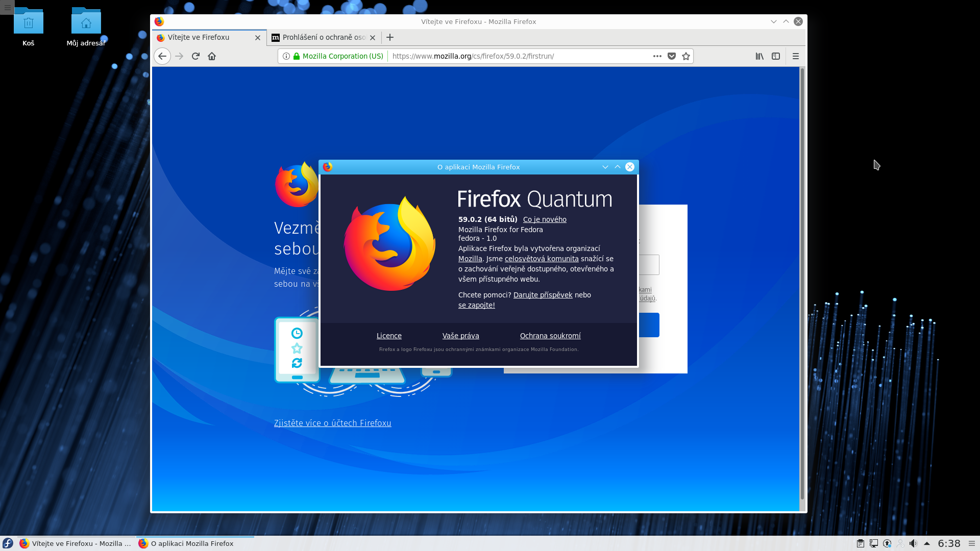Open the panel settings menu at taskbar end
The image size is (980, 551).
(972, 543)
